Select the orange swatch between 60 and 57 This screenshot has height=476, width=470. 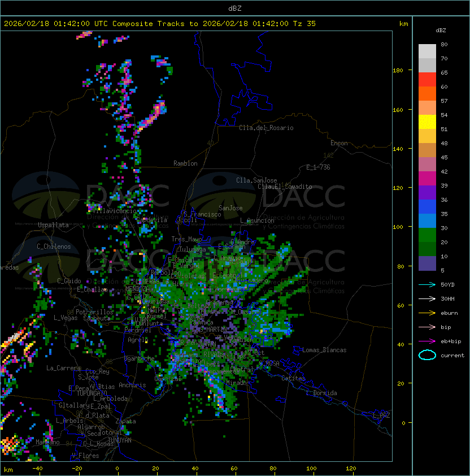click(x=427, y=93)
